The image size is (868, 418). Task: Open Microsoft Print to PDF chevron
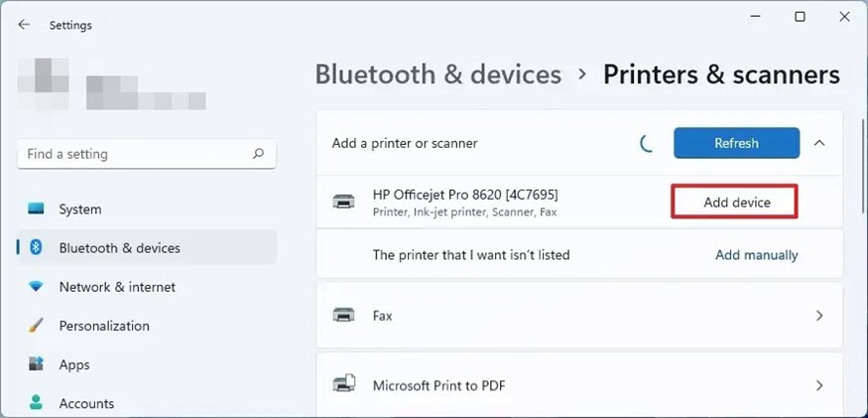[x=819, y=385]
